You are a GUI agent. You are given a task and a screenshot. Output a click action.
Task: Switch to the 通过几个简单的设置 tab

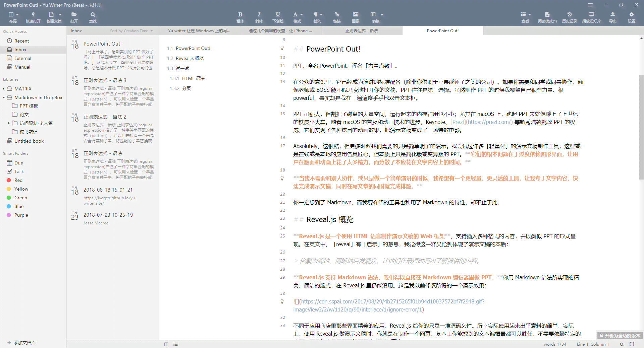tap(280, 31)
